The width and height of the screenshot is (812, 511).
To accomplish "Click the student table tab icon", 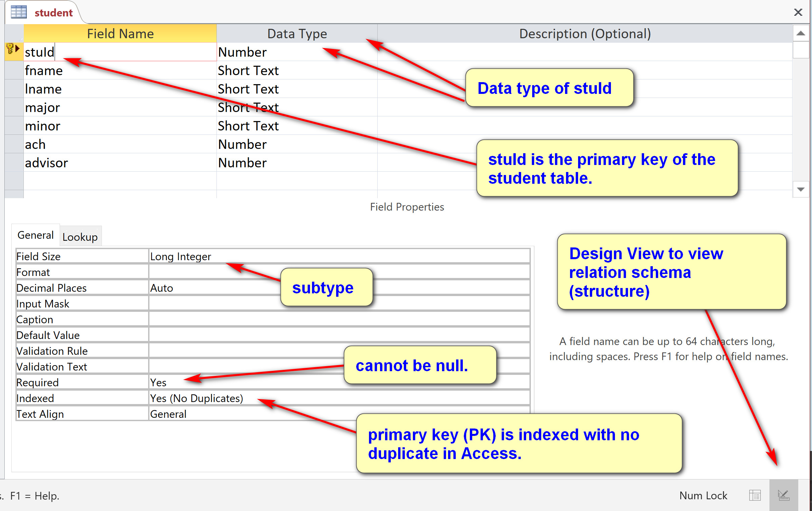I will [18, 12].
